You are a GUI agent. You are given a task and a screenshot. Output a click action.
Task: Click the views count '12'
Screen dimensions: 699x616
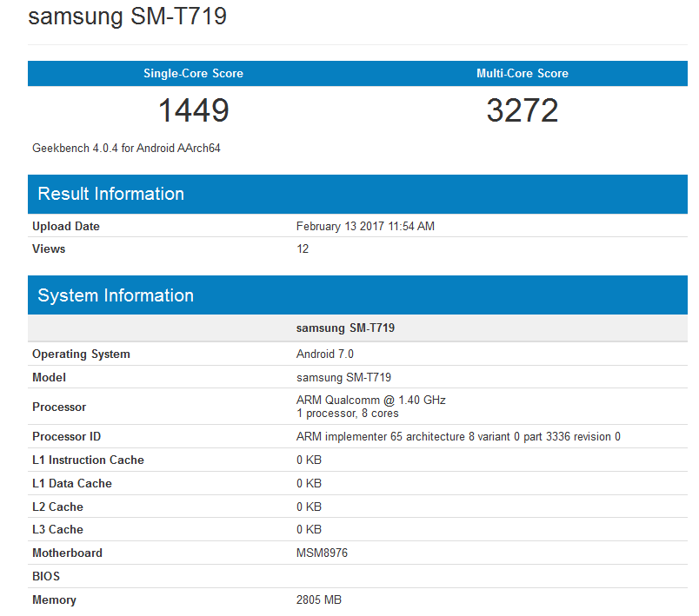click(x=303, y=249)
